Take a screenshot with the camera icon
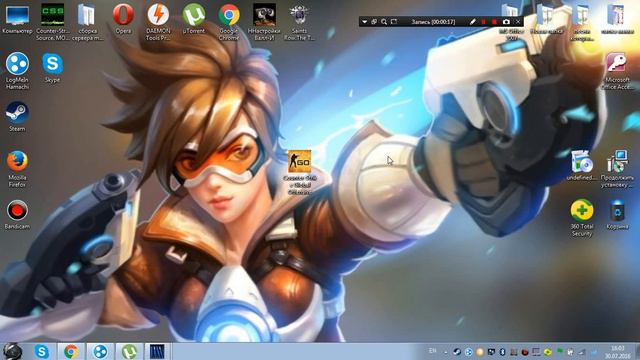This screenshot has width=640, height=360. point(506,22)
